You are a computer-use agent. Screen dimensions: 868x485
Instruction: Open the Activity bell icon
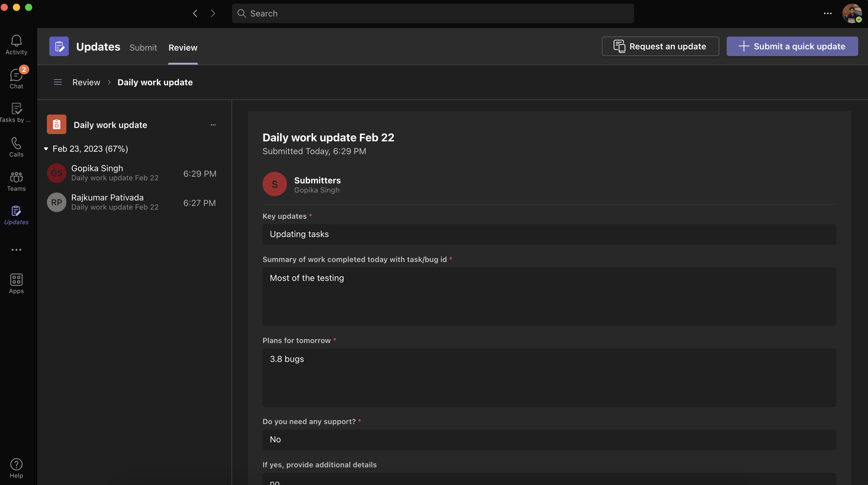click(x=16, y=44)
